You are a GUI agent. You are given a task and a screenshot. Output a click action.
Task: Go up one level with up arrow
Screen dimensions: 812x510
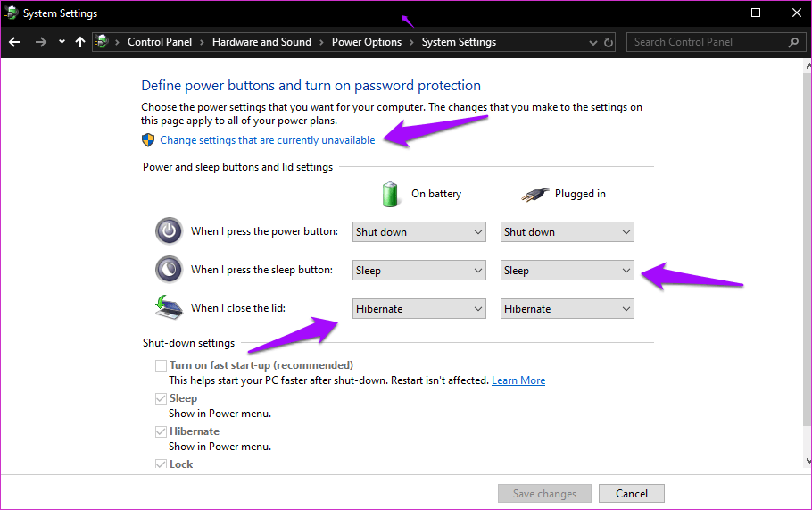[79, 42]
